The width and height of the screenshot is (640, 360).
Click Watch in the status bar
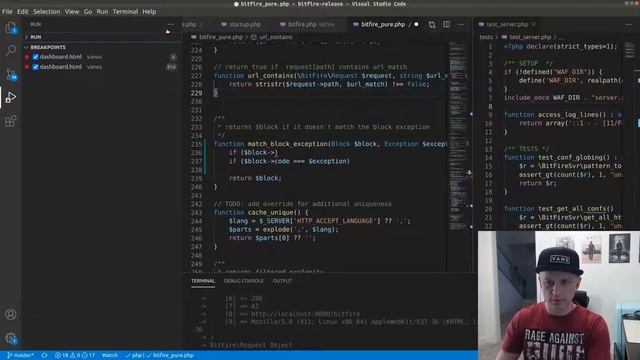(x=110, y=356)
